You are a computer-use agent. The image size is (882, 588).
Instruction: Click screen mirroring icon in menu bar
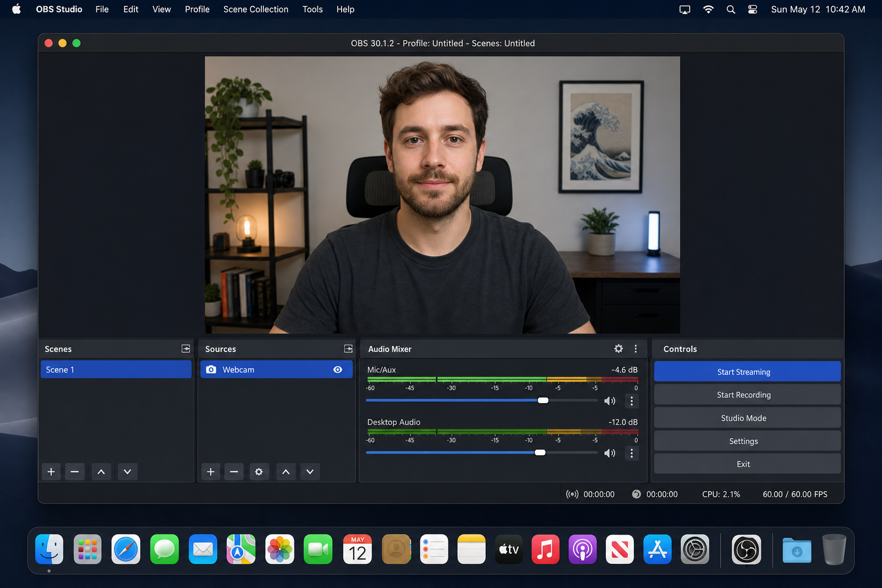[685, 9]
